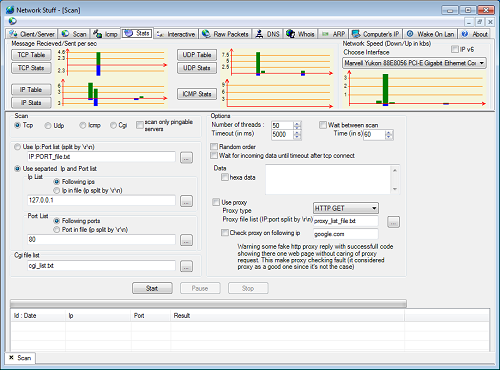Open the TCP Table
The width and height of the screenshot is (500, 370).
point(31,55)
